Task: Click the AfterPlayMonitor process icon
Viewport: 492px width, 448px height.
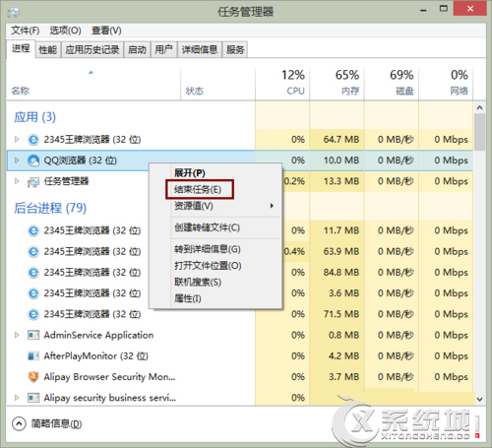Action: click(33, 356)
